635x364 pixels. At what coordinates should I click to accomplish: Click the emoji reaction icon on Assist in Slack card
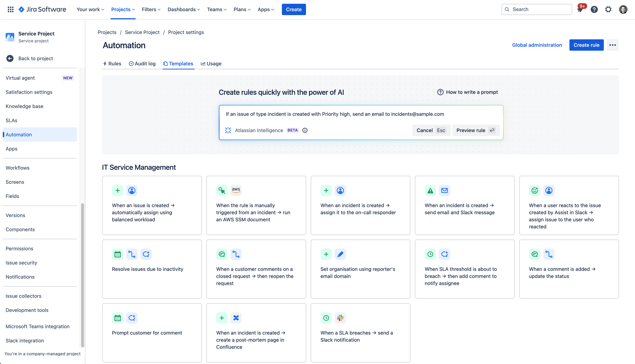tap(534, 190)
